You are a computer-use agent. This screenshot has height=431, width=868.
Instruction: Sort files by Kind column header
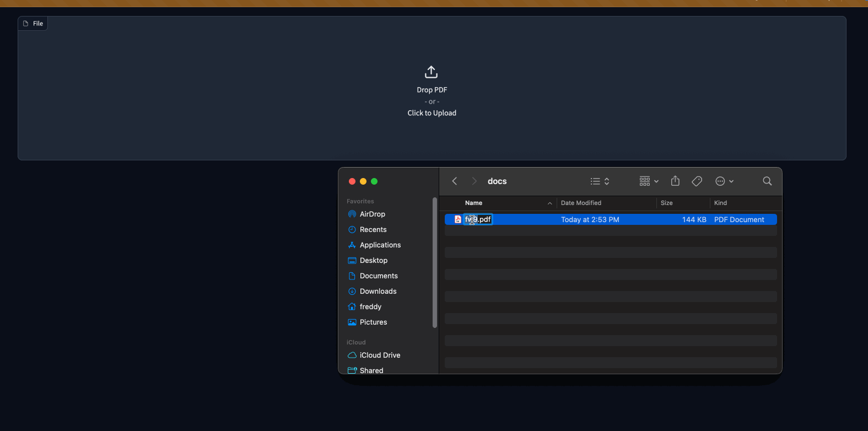[720, 203]
